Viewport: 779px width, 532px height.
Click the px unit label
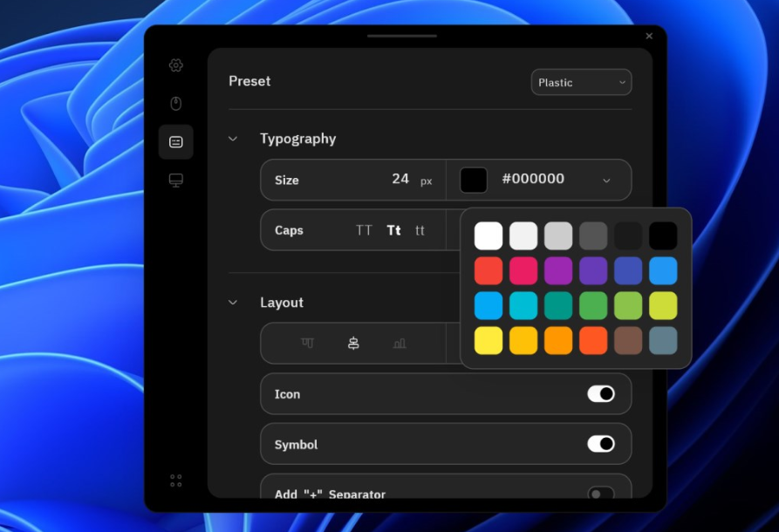[x=426, y=181]
